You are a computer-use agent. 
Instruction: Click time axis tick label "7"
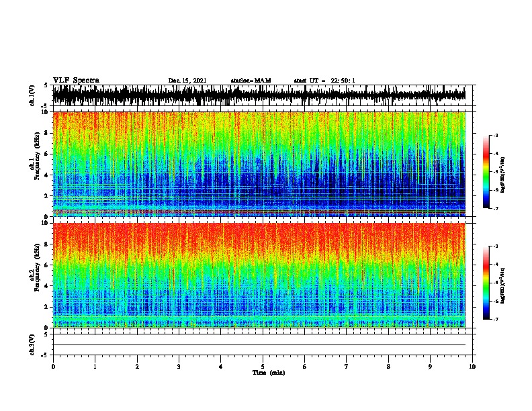[x=347, y=367]
